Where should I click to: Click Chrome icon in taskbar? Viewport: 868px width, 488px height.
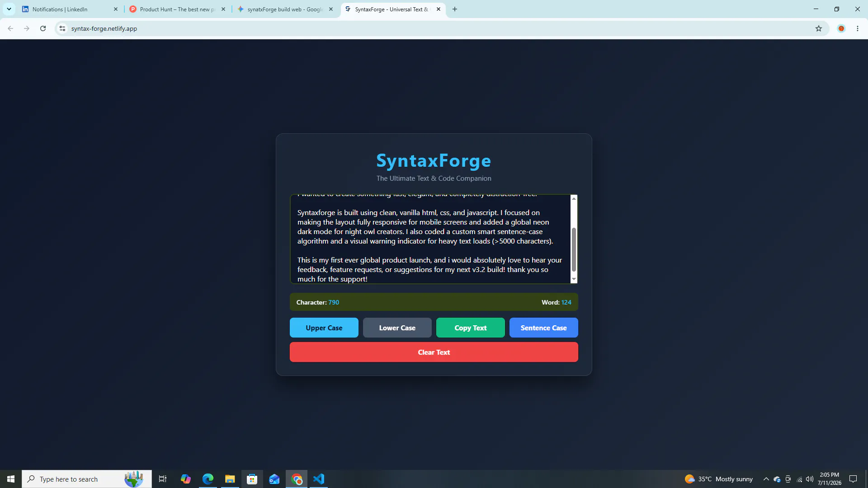(x=297, y=479)
